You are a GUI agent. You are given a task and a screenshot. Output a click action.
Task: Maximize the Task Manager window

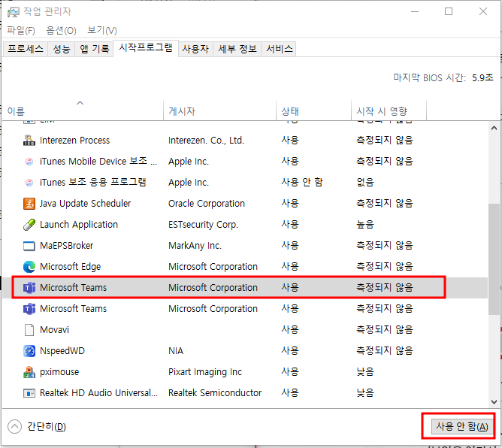pos(449,11)
